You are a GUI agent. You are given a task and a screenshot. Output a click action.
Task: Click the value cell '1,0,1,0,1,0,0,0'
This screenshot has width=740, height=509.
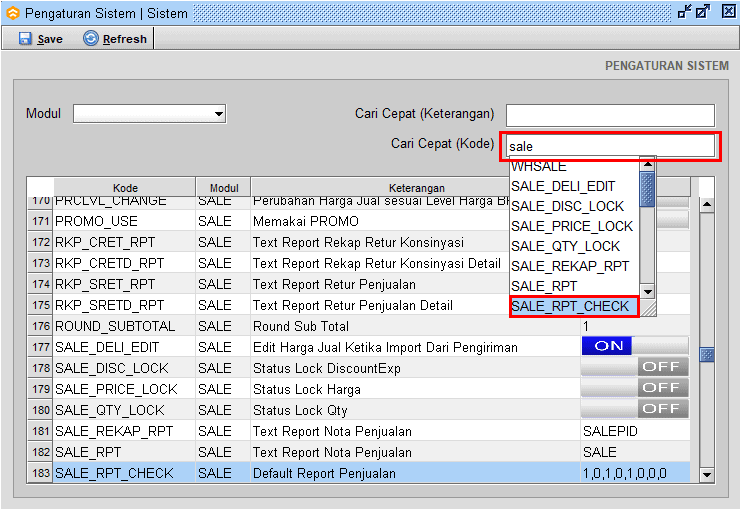[x=635, y=473]
